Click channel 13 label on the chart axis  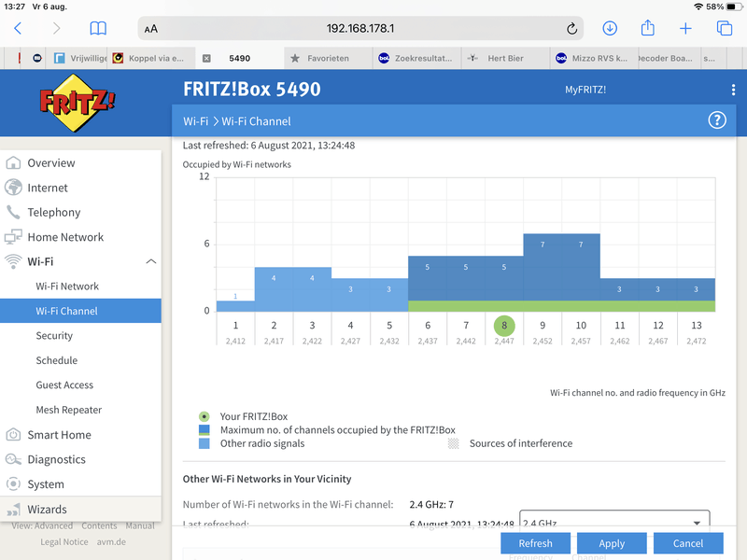pyautogui.click(x=696, y=325)
